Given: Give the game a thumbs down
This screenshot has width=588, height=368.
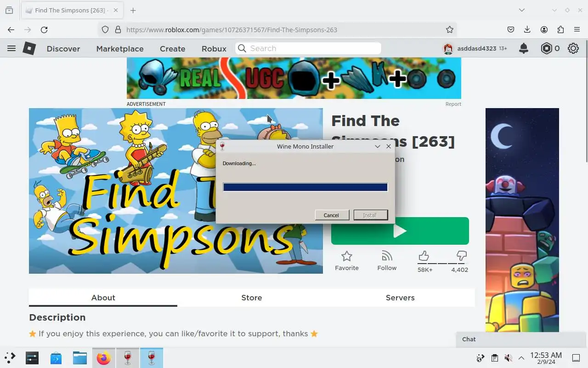Looking at the screenshot, I should (462, 256).
